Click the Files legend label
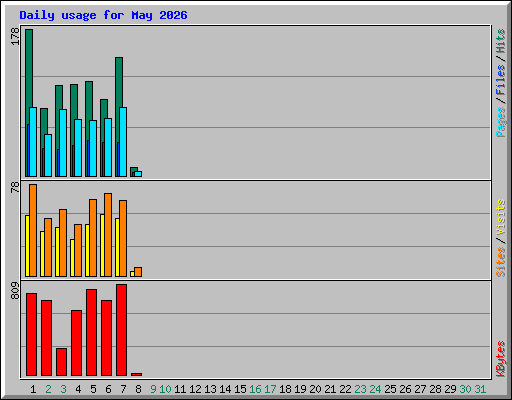 [x=500, y=79]
